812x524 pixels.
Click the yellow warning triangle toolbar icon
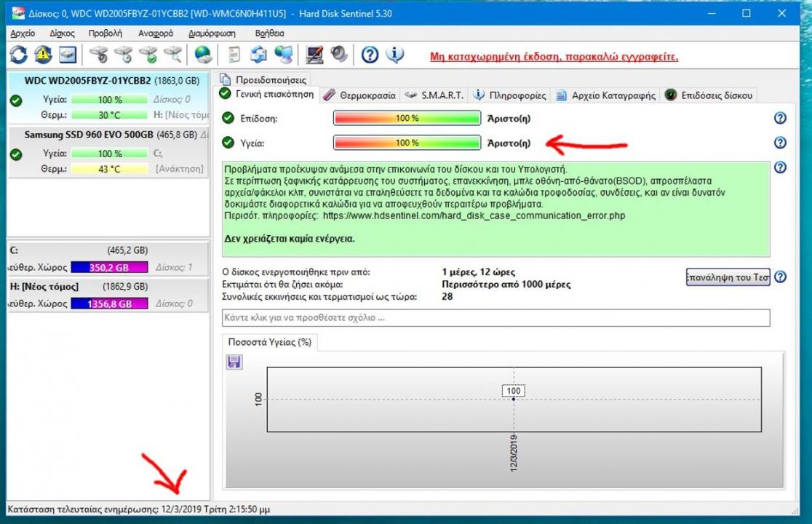[43, 55]
